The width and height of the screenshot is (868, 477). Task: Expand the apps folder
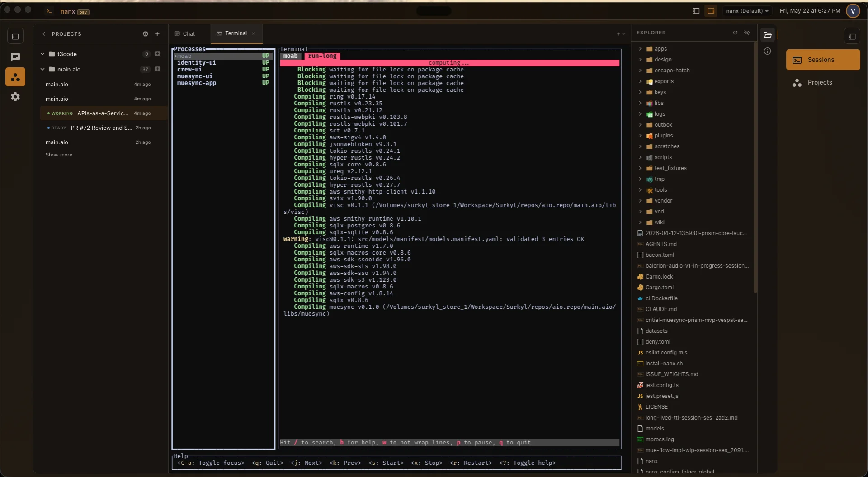(640, 49)
